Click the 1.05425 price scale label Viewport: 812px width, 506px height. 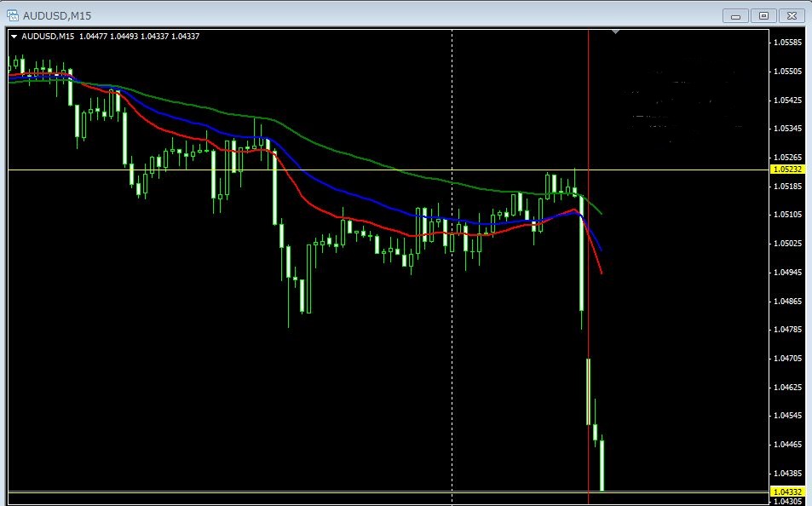coord(787,100)
